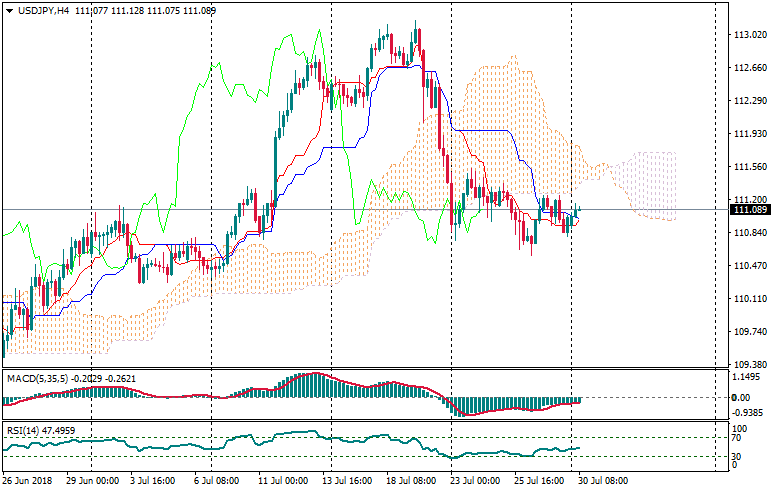The image size is (771, 492).
Task: Click the RSI 30 oversold level label
Action: [738, 457]
